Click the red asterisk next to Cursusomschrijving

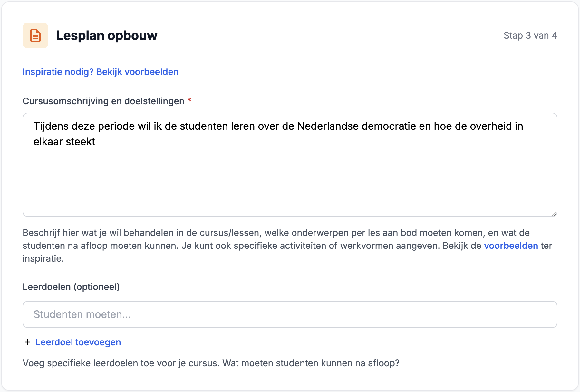pos(189,101)
